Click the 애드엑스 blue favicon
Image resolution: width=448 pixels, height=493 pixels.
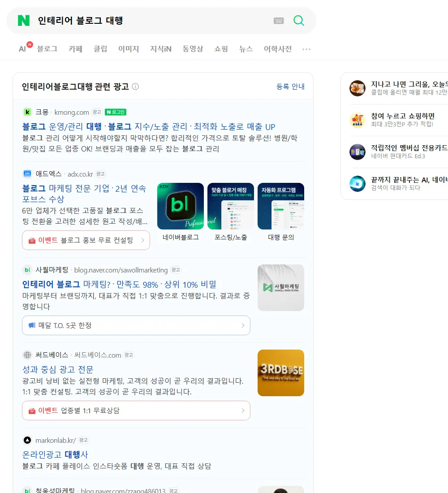point(27,173)
